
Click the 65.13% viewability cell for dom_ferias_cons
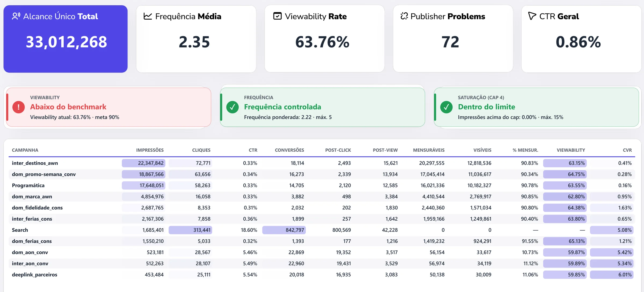[x=565, y=241]
